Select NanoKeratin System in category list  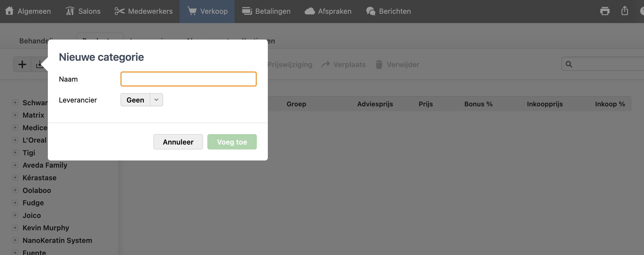tap(57, 240)
